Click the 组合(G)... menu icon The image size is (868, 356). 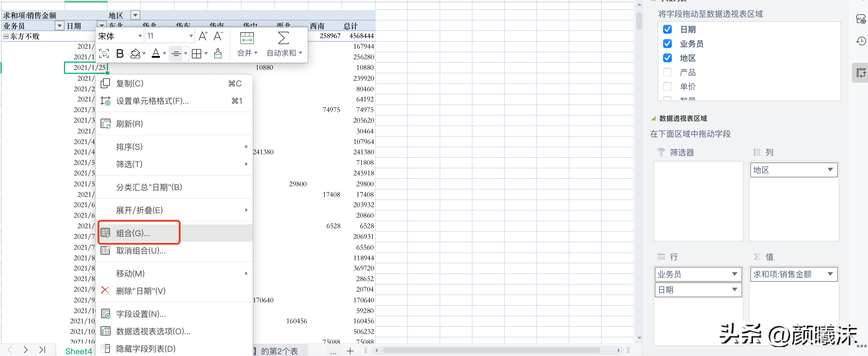[106, 233]
